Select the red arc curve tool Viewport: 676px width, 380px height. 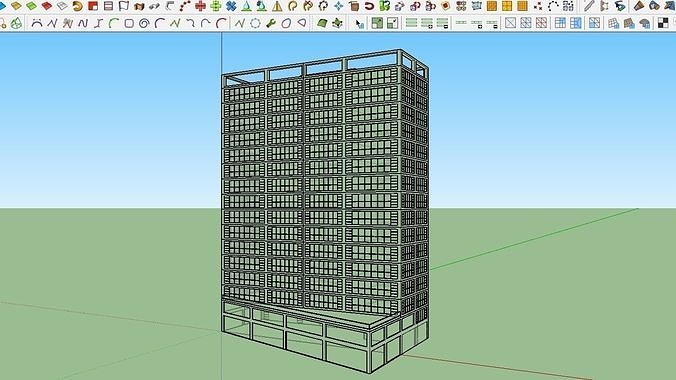click(x=221, y=23)
